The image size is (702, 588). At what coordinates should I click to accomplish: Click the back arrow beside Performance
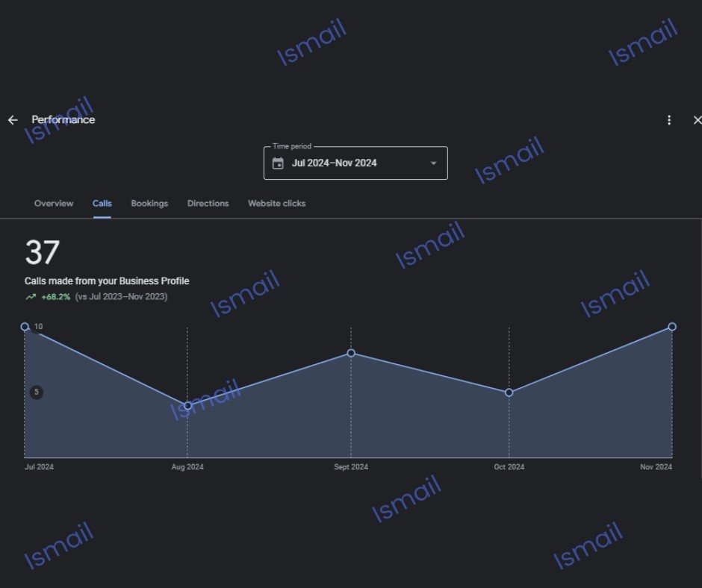(13, 120)
